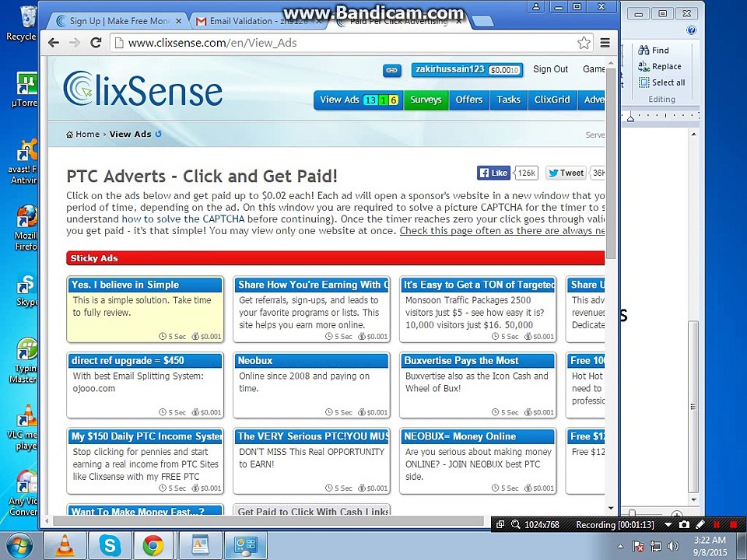Open the Offers menu tab
Image resolution: width=747 pixels, height=560 pixels.
click(x=468, y=100)
